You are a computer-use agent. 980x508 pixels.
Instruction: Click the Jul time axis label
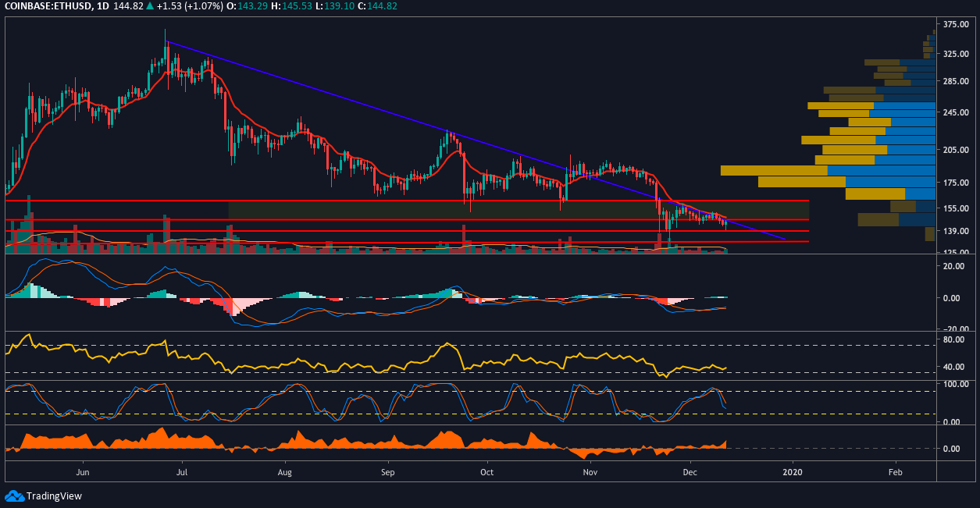pos(182,472)
